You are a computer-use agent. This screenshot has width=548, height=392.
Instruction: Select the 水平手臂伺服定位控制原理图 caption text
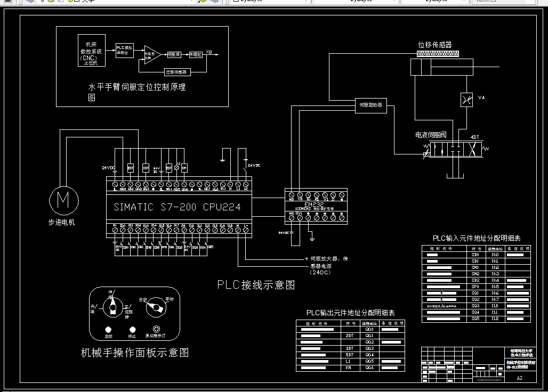[x=136, y=92]
